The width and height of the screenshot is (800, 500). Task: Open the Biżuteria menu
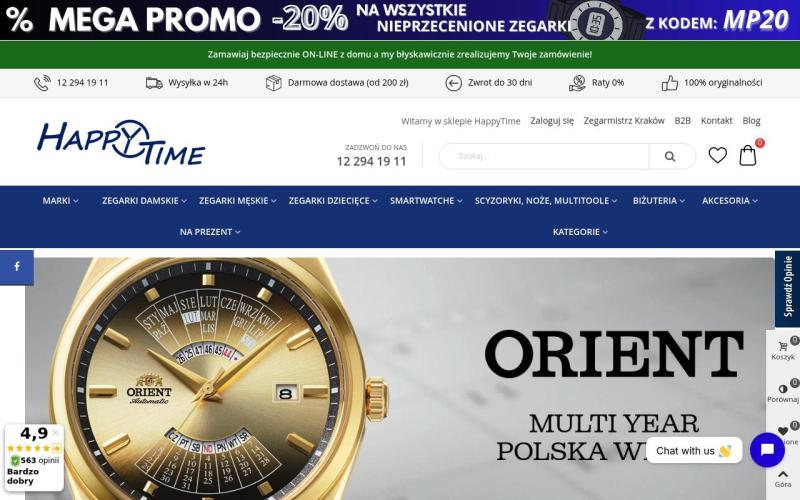659,201
